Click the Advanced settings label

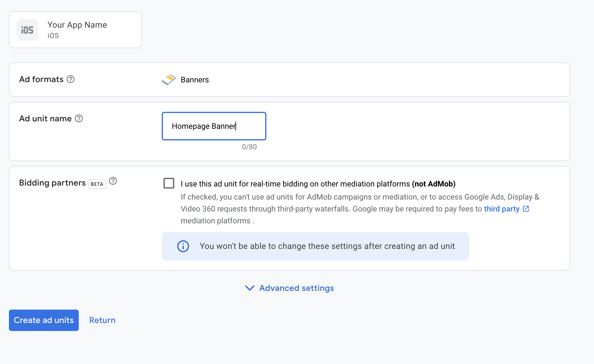click(x=296, y=288)
